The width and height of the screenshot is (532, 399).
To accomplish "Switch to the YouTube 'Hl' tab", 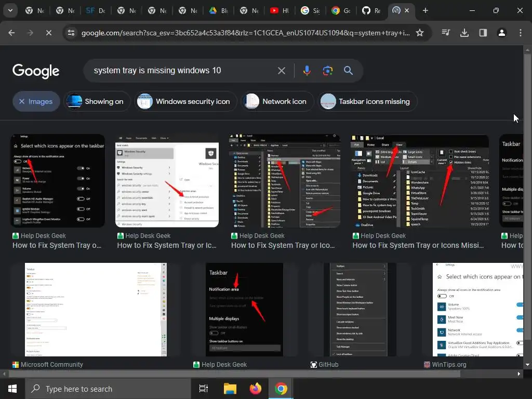I will click(280, 10).
